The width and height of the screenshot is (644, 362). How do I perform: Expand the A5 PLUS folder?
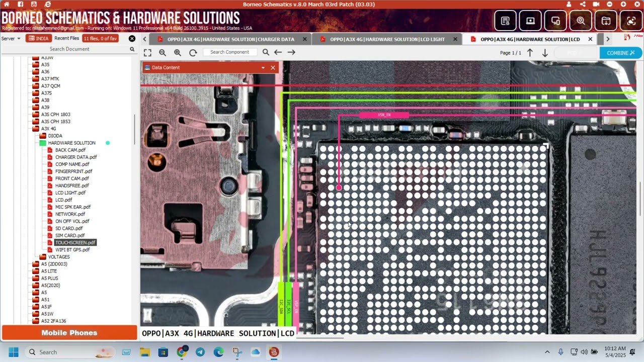click(x=36, y=278)
